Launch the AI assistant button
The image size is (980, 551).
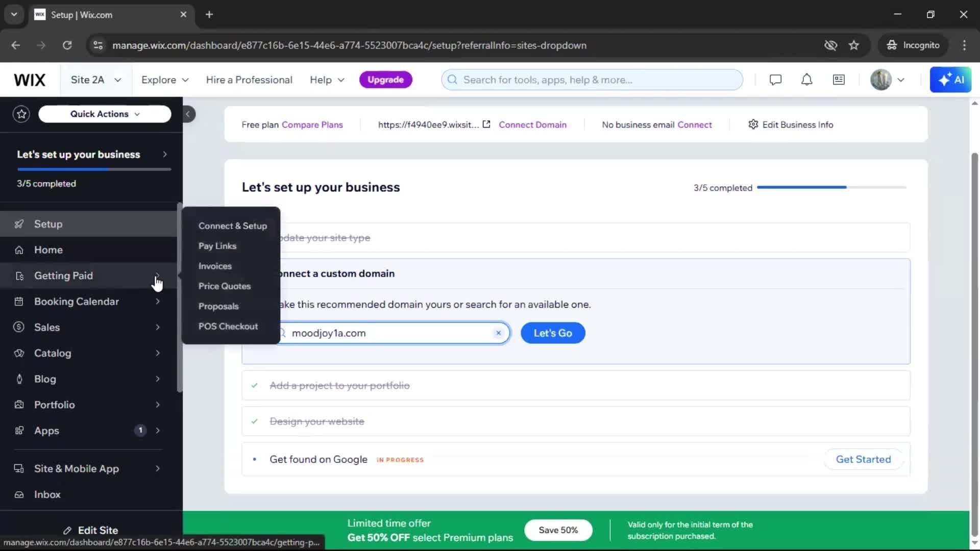(x=950, y=80)
